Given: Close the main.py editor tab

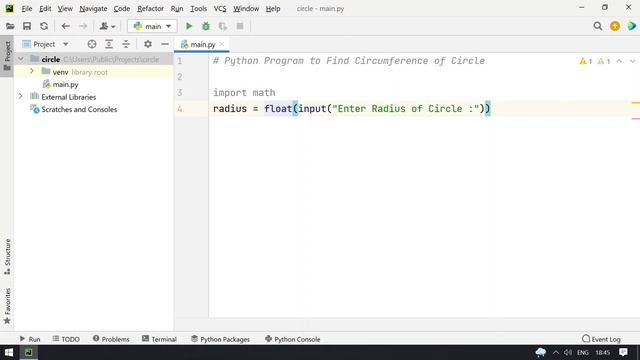Looking at the screenshot, I should (x=222, y=44).
